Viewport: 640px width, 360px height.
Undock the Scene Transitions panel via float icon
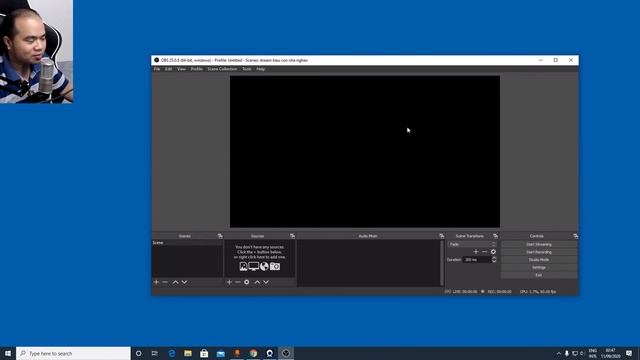[x=495, y=236]
